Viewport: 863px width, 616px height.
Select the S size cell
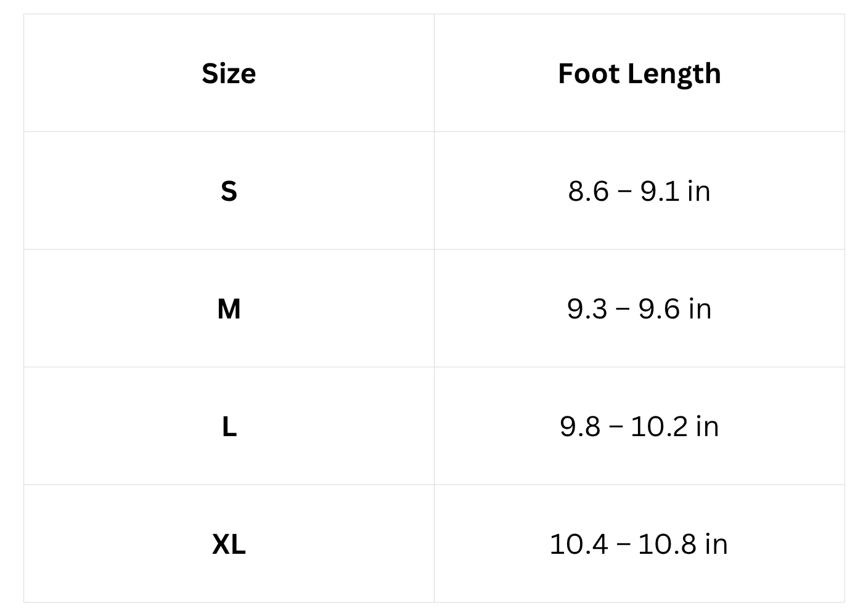229,191
